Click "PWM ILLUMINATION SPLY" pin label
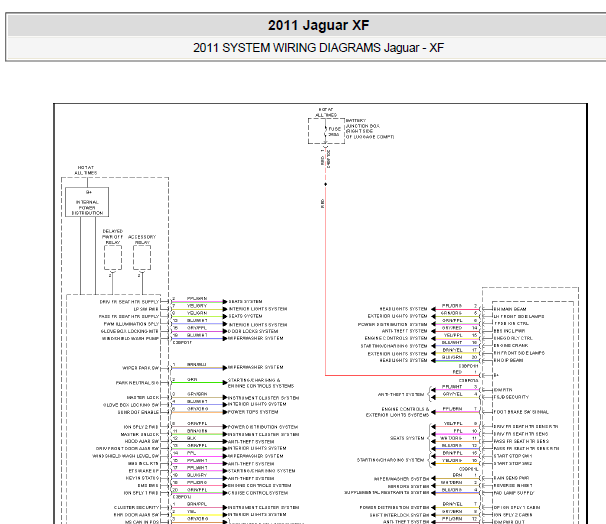Viewport: 606px width, 524px height. 131,324
